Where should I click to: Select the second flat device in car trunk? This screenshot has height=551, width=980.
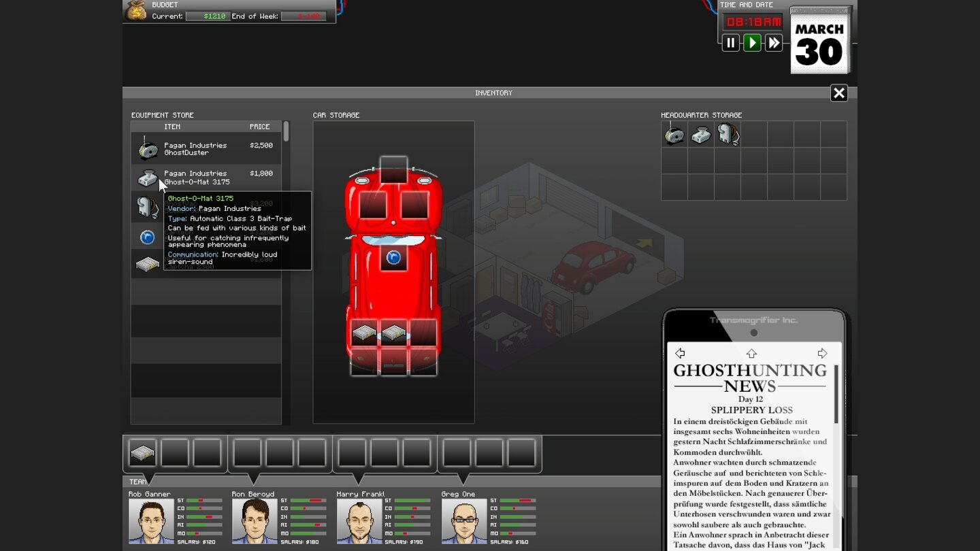click(394, 333)
